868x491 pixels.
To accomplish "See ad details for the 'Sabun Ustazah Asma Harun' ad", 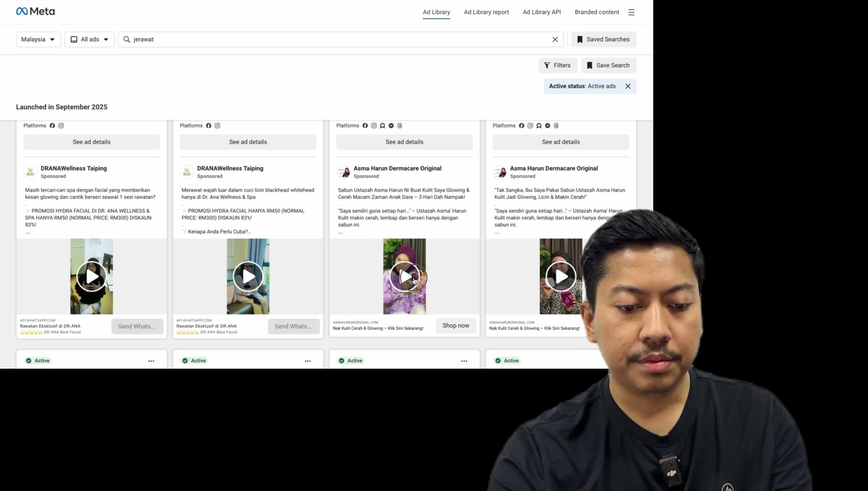I will [404, 142].
